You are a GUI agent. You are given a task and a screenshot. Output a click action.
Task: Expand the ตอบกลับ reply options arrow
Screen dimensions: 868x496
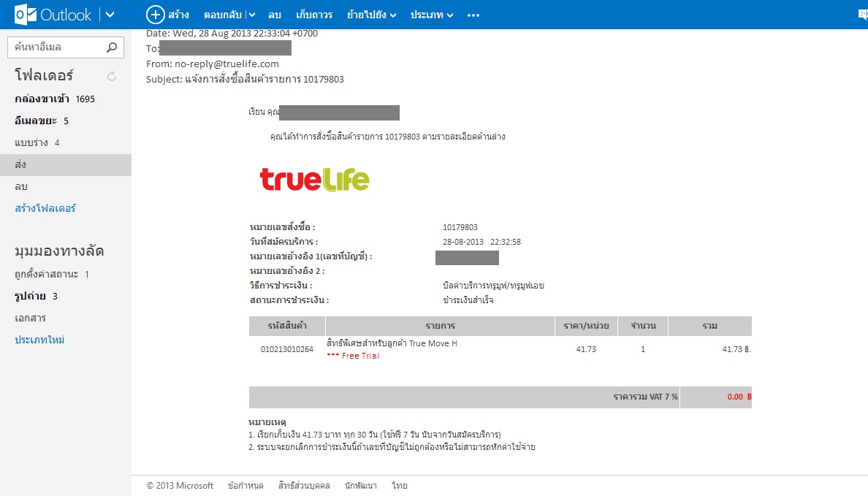(x=251, y=15)
